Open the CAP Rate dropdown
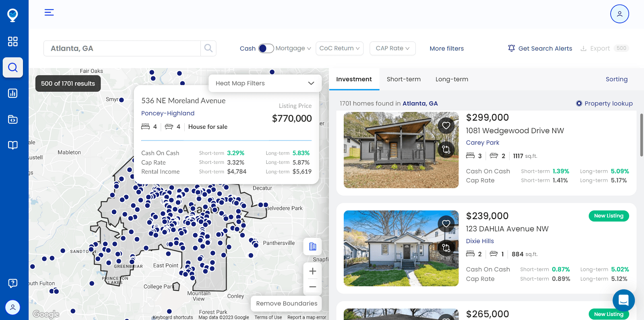The image size is (644, 320). point(392,48)
